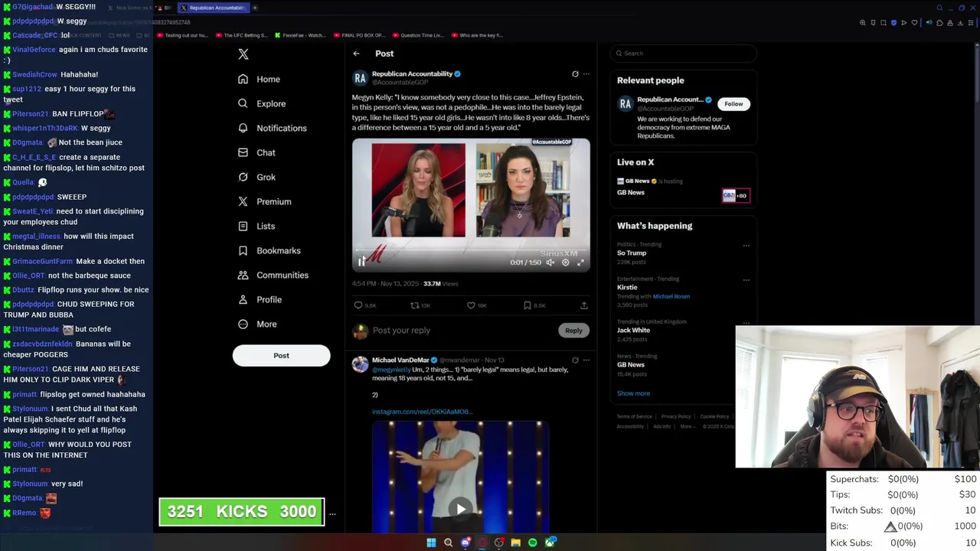Open Bookmarks in the X sidebar
This screenshot has width=980, height=551.
tap(269, 250)
